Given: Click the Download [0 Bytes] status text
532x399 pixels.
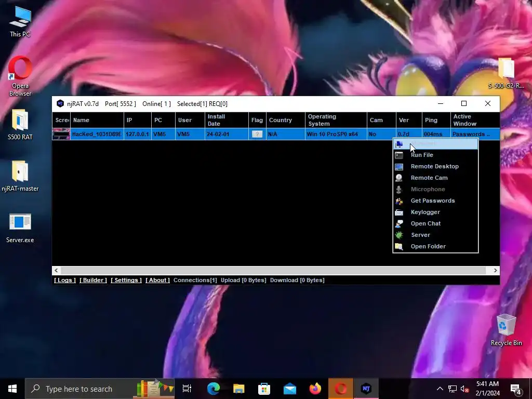Looking at the screenshot, I should pos(297,280).
